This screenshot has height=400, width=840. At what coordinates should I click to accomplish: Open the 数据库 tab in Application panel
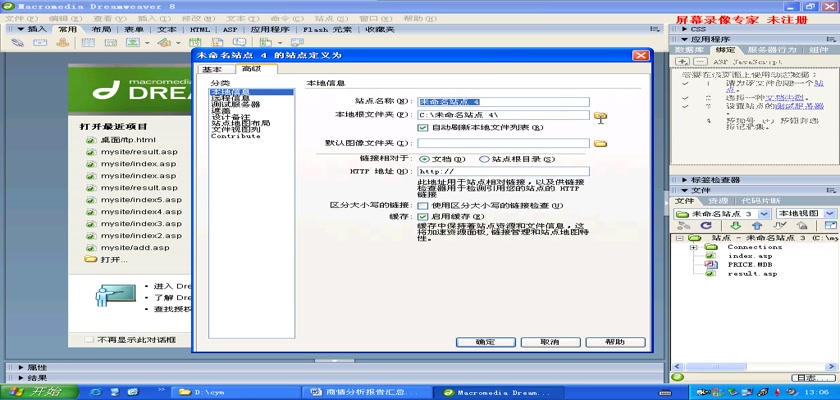pos(688,50)
